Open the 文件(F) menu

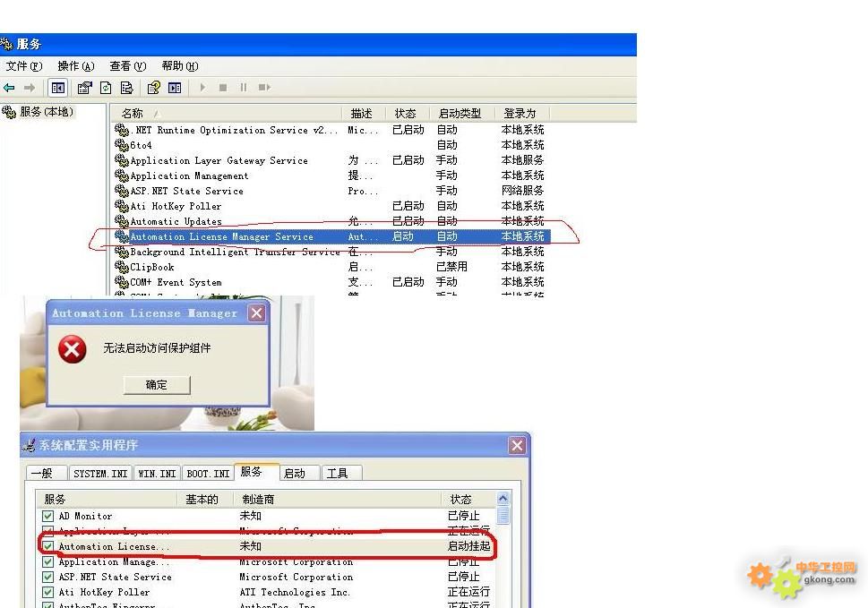(x=24, y=66)
